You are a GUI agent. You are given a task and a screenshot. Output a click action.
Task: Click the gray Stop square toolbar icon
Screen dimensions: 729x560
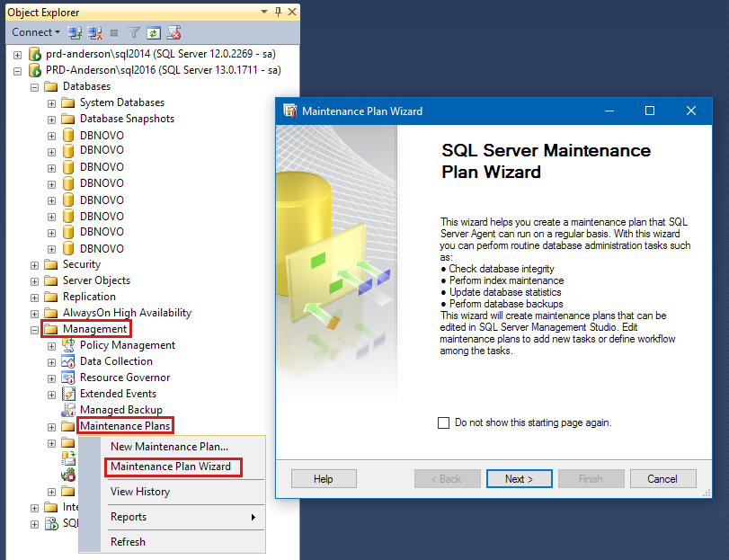[114, 32]
